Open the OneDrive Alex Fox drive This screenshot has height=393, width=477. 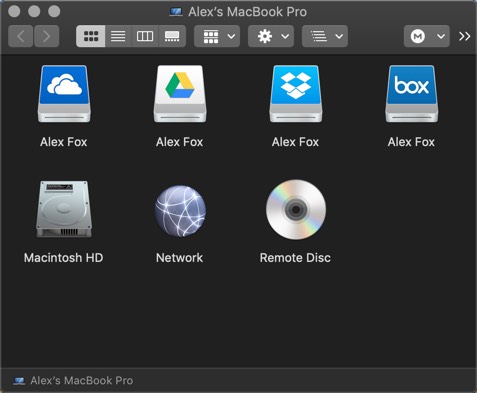coord(64,94)
